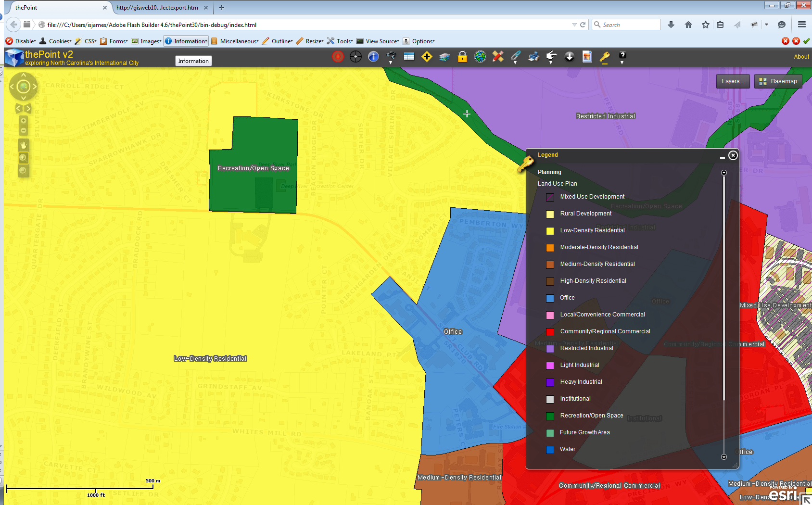The height and width of the screenshot is (505, 812).
Task: Activate the zoom-out magnifier tool
Action: click(23, 171)
